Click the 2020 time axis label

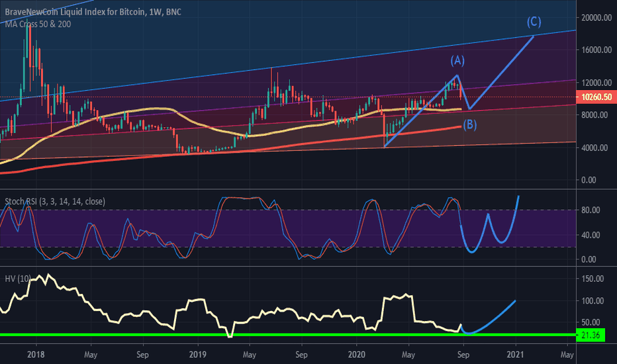click(357, 355)
